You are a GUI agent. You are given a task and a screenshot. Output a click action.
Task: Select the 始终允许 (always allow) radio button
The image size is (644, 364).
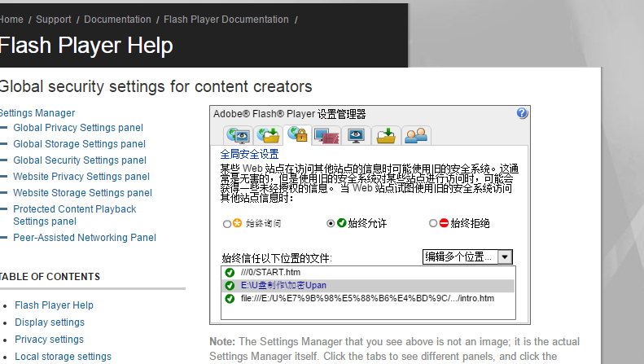click(x=331, y=223)
